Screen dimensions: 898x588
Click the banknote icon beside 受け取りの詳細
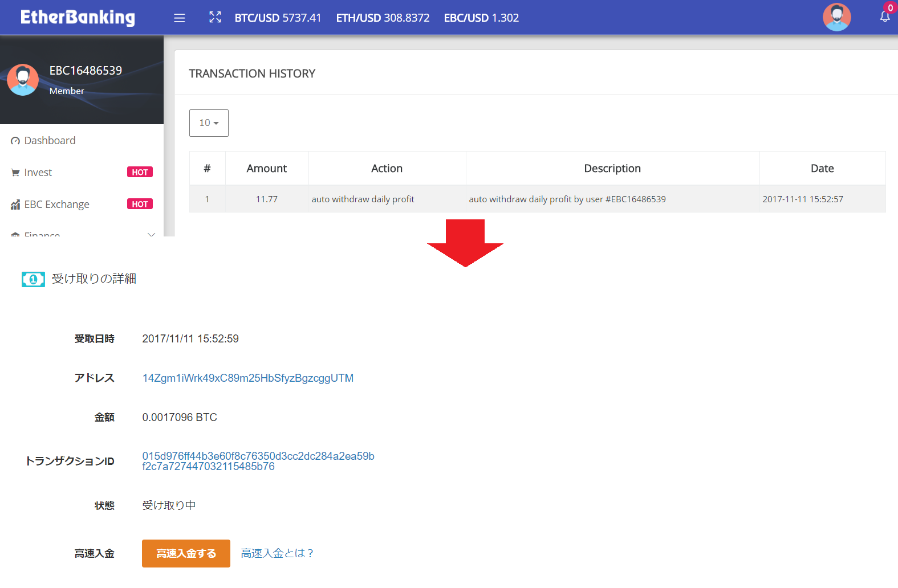[33, 279]
